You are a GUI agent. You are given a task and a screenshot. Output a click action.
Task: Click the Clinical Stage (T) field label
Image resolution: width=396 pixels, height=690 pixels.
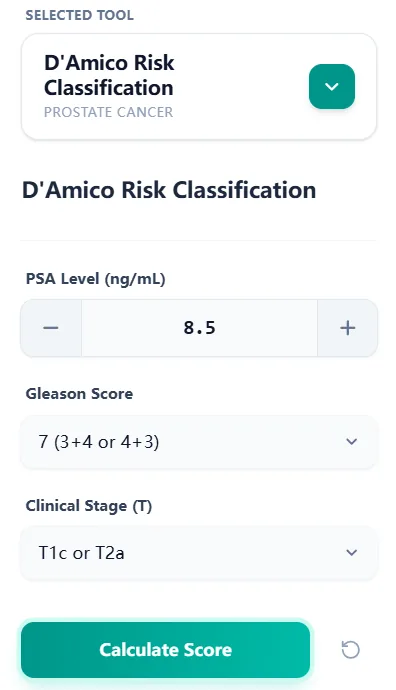tap(88, 506)
